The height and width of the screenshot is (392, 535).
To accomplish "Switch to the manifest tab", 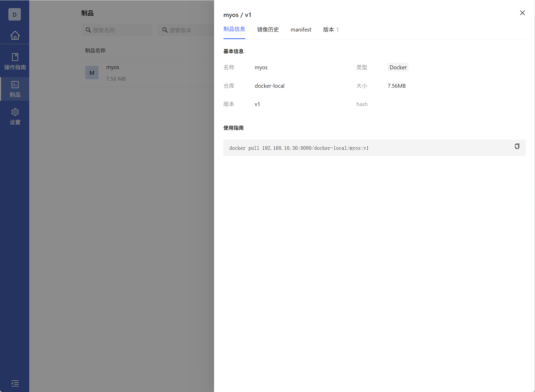I will (x=301, y=30).
